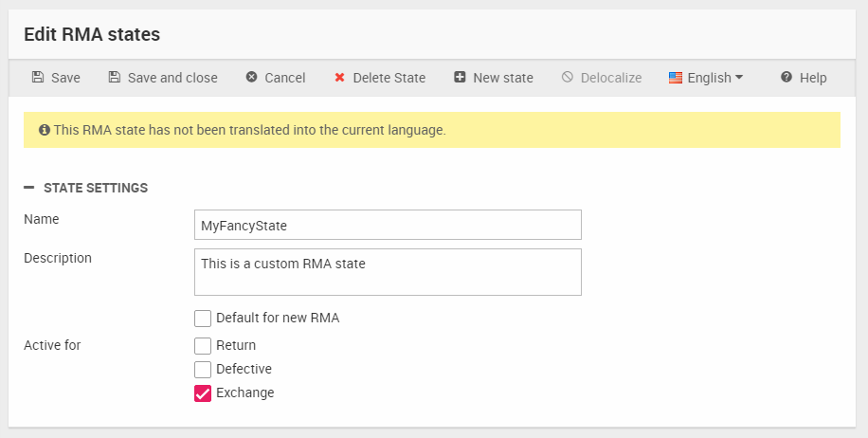Click the US flag language icon
The width and height of the screenshot is (868, 438).
676,78
